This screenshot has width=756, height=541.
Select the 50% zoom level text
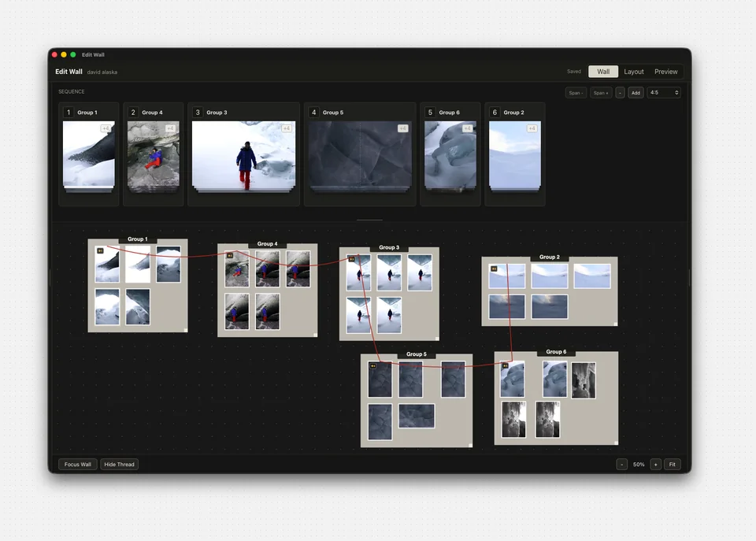tap(639, 465)
